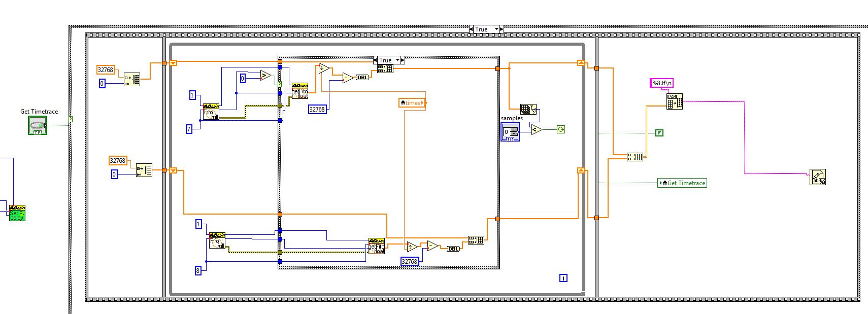Select the upper Divide function

pyautogui.click(x=324, y=68)
